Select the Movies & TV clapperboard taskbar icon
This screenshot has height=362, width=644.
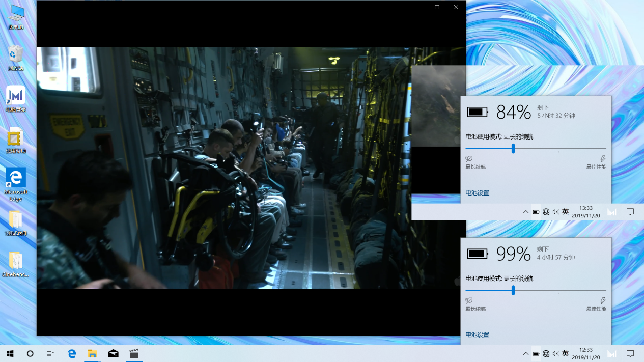(x=134, y=353)
